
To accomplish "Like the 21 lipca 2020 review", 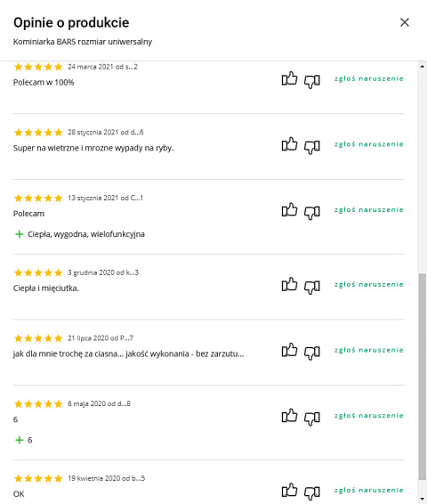I will (289, 350).
